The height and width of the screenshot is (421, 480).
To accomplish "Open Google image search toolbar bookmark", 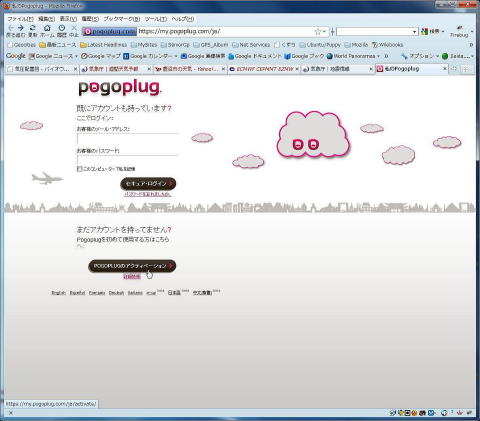I will 203,56.
